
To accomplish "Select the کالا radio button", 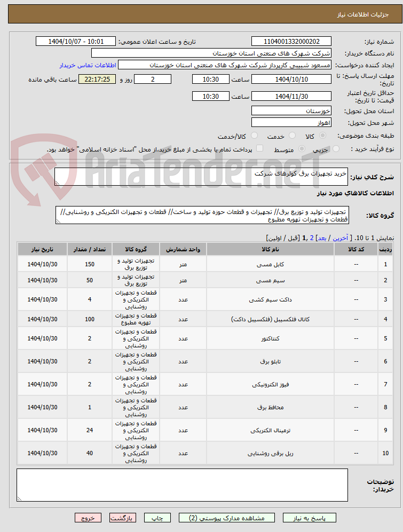I will (322, 136).
